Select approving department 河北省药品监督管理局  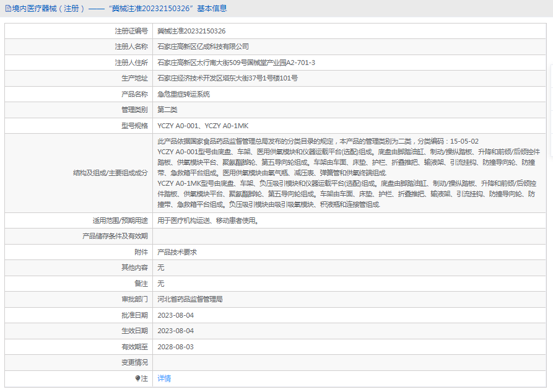point(190,299)
